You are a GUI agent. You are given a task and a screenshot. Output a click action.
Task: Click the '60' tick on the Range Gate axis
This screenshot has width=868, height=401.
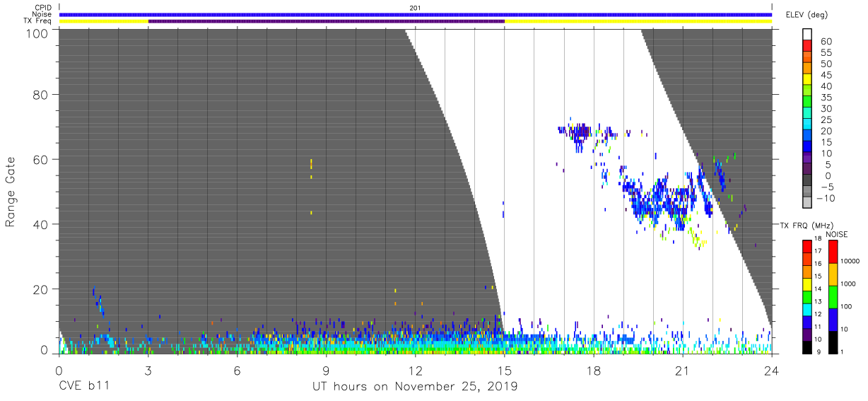pos(40,160)
